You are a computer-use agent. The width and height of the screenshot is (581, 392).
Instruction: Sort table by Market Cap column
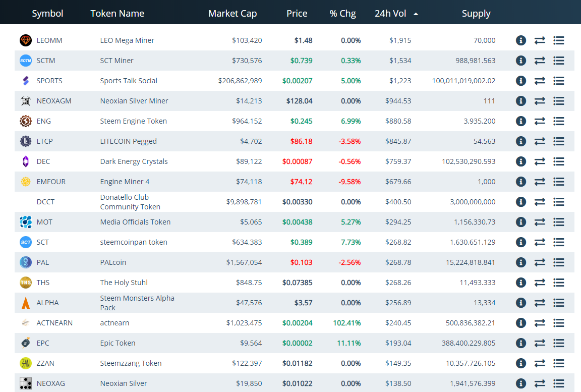pyautogui.click(x=233, y=14)
